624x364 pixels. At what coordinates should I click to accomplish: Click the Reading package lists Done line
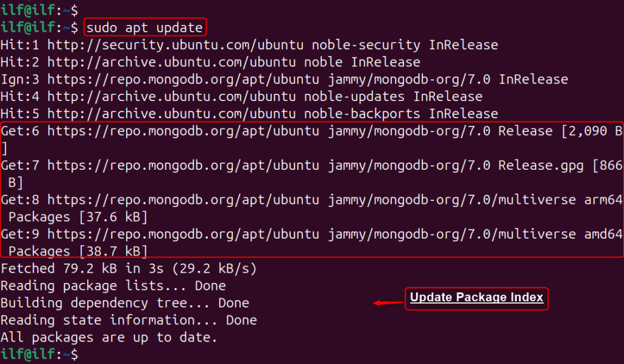click(113, 285)
